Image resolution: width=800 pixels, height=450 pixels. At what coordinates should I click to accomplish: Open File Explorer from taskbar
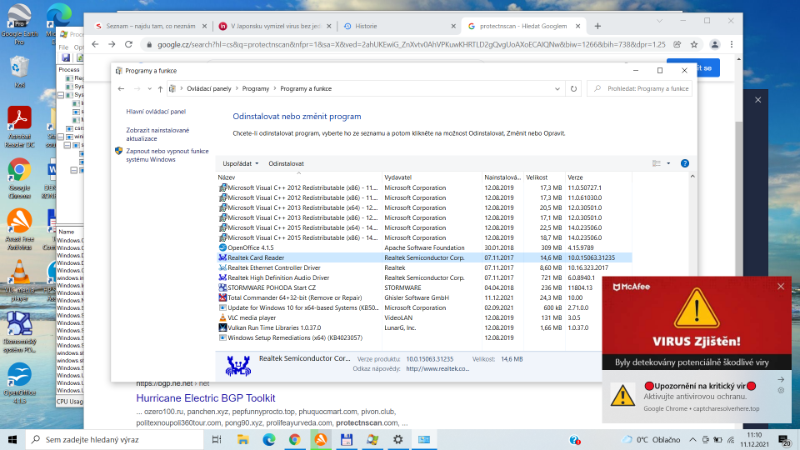[x=243, y=439]
